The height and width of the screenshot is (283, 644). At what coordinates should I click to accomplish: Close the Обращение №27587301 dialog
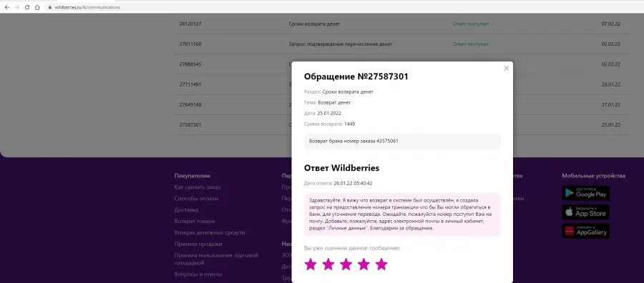click(x=506, y=69)
